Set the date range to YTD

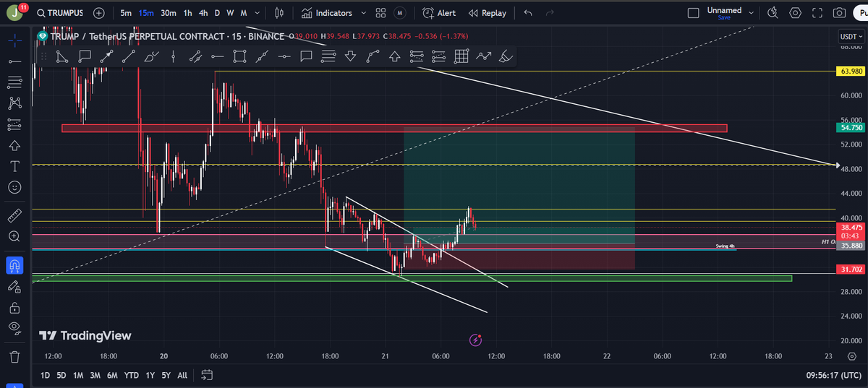132,375
